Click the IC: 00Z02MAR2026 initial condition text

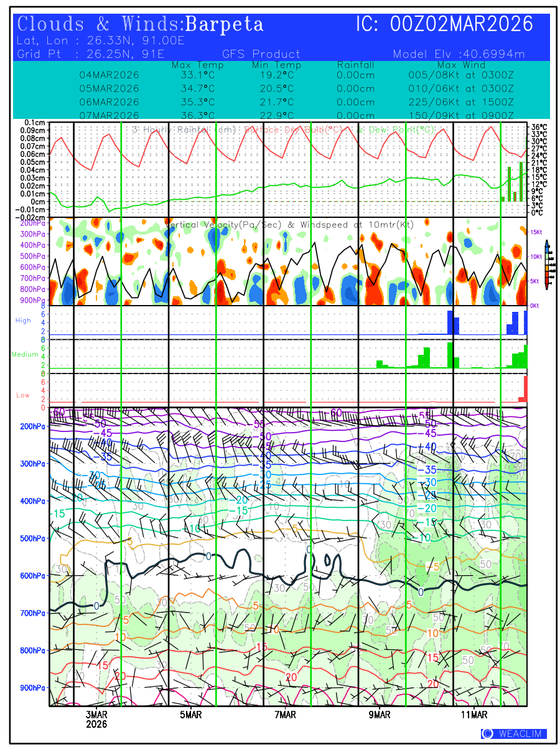(x=444, y=24)
